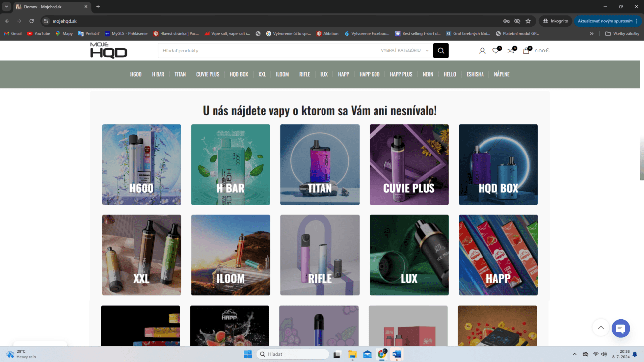This screenshot has width=644, height=362.
Task: Open the ILOOM category tile
Action: point(231,255)
